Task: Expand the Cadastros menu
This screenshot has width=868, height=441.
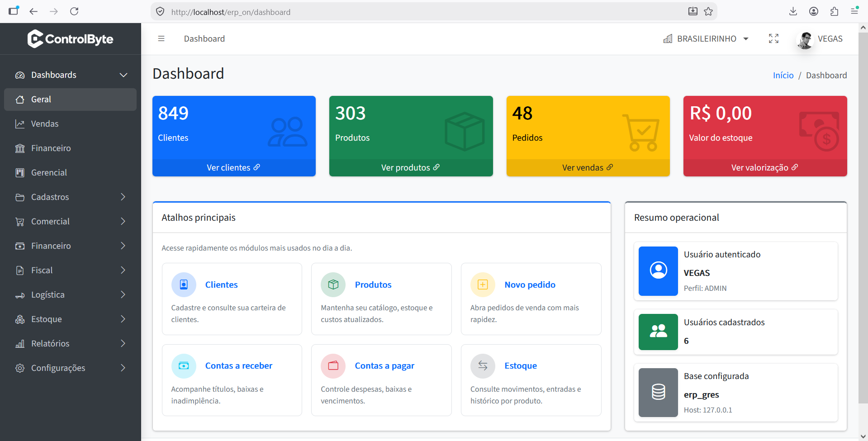Action: click(x=70, y=197)
